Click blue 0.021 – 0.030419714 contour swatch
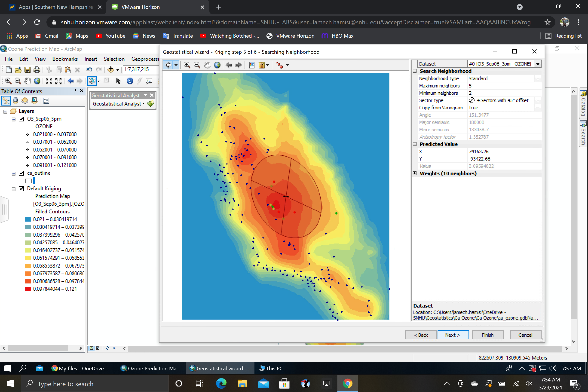The image size is (588, 392). (28, 219)
